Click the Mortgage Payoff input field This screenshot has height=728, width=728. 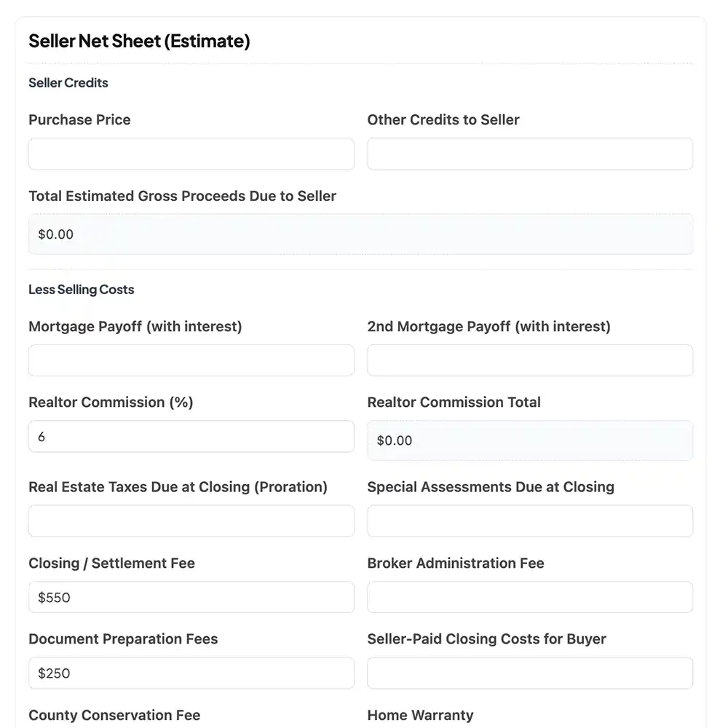coord(191,360)
